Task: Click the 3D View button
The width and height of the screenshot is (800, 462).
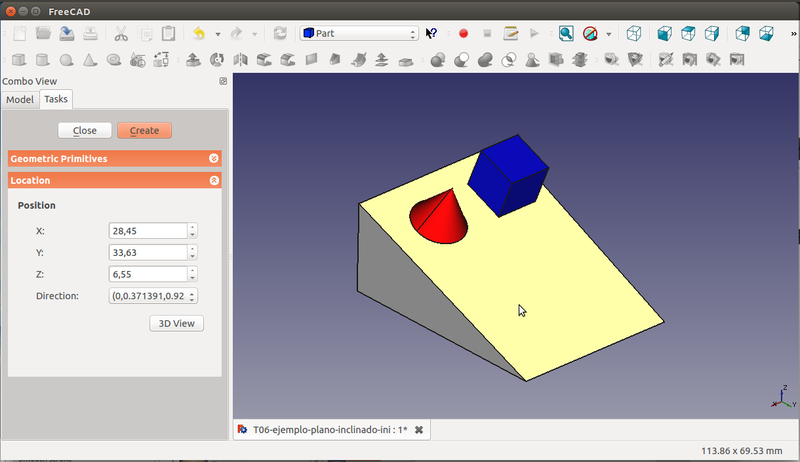Action: pos(177,323)
